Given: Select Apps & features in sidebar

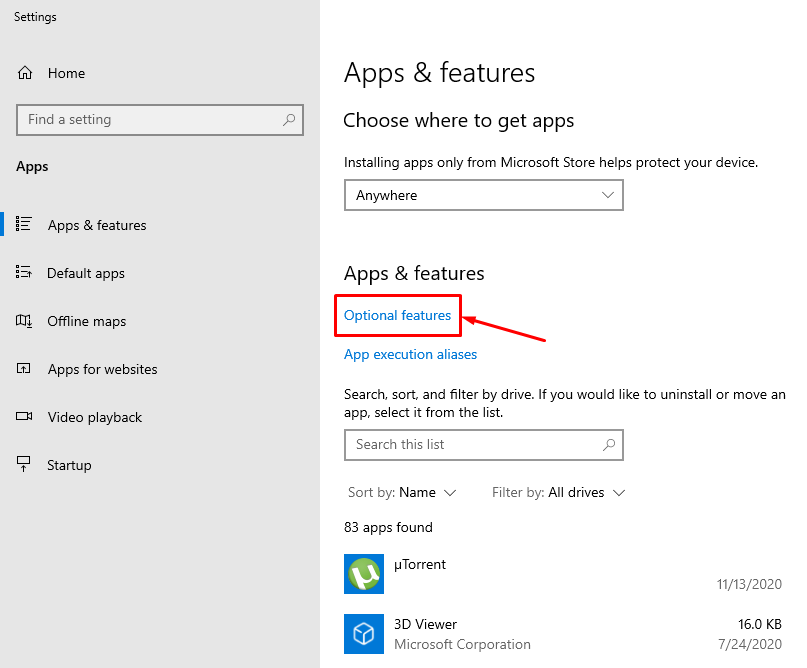Looking at the screenshot, I should 97,225.
